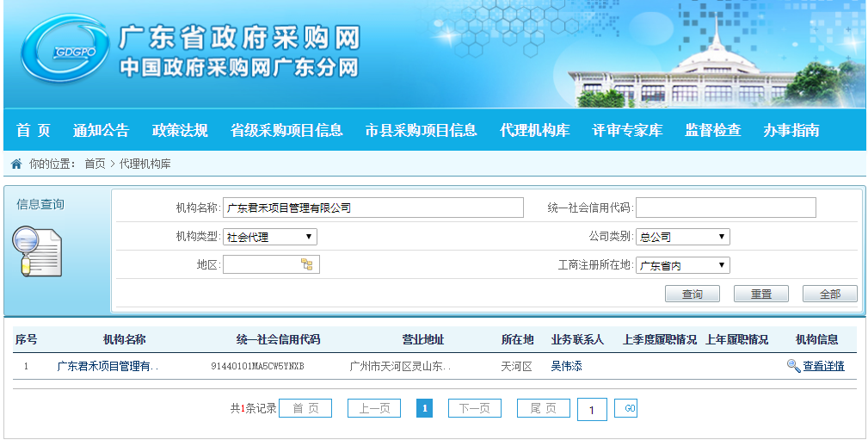Image resolution: width=868 pixels, height=440 pixels.
Task: Focus the 地区 input field
Action: [x=271, y=265]
